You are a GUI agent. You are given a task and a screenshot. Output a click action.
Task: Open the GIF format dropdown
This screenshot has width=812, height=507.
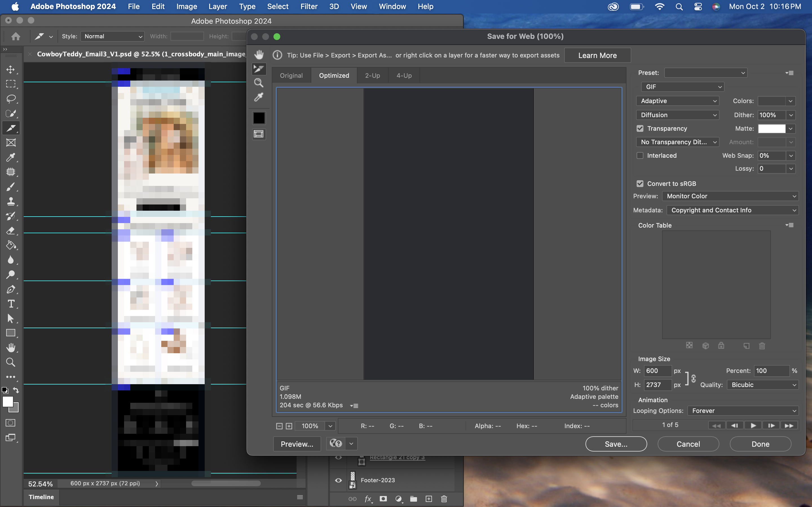tap(682, 86)
